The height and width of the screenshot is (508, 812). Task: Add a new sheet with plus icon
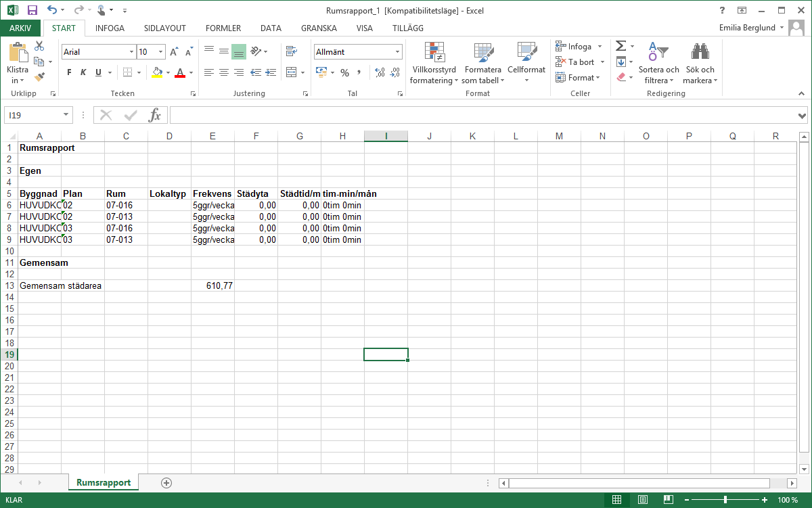[166, 482]
